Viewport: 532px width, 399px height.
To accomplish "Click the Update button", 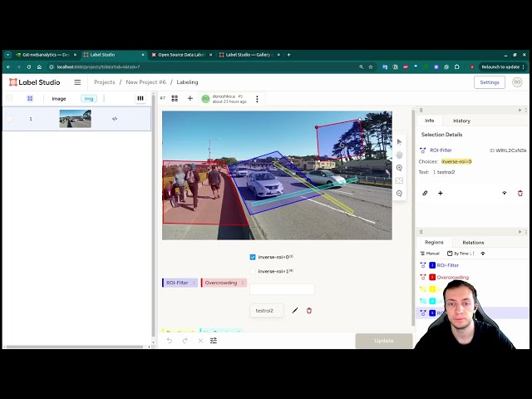I will [384, 341].
